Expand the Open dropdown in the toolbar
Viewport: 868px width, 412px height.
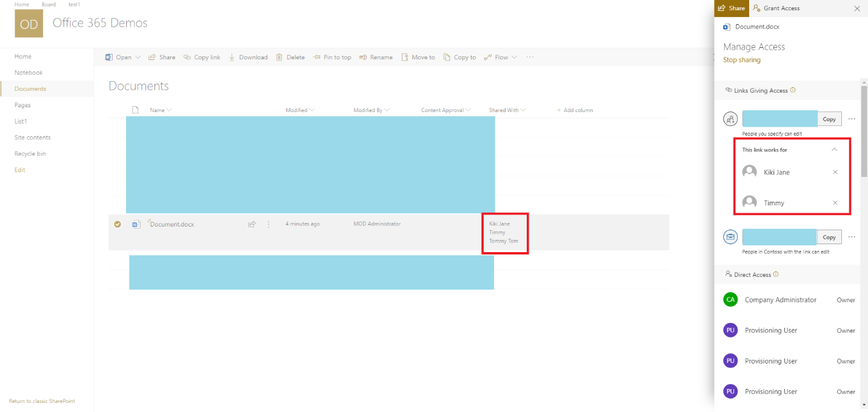(x=138, y=58)
